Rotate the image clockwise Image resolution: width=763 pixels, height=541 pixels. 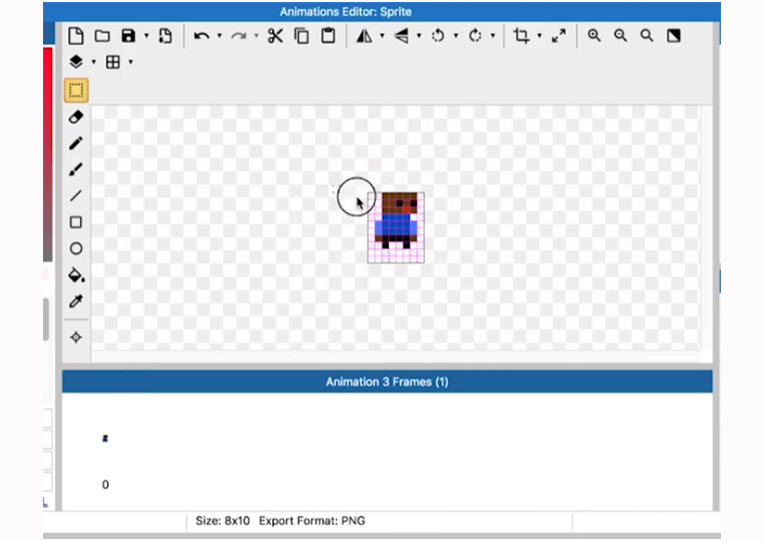click(x=475, y=36)
